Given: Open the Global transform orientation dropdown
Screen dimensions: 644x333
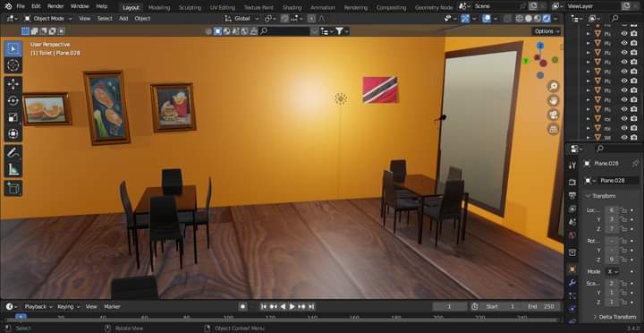Looking at the screenshot, I should [242, 19].
